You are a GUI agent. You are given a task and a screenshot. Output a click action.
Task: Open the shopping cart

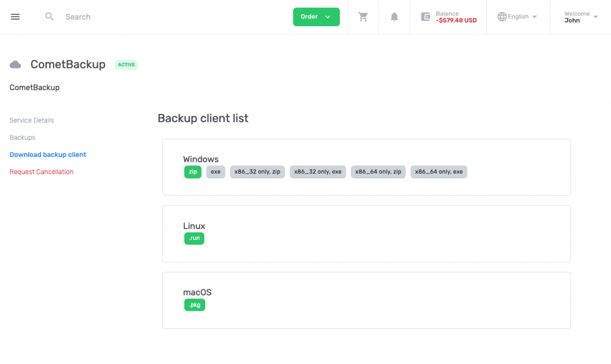point(363,17)
